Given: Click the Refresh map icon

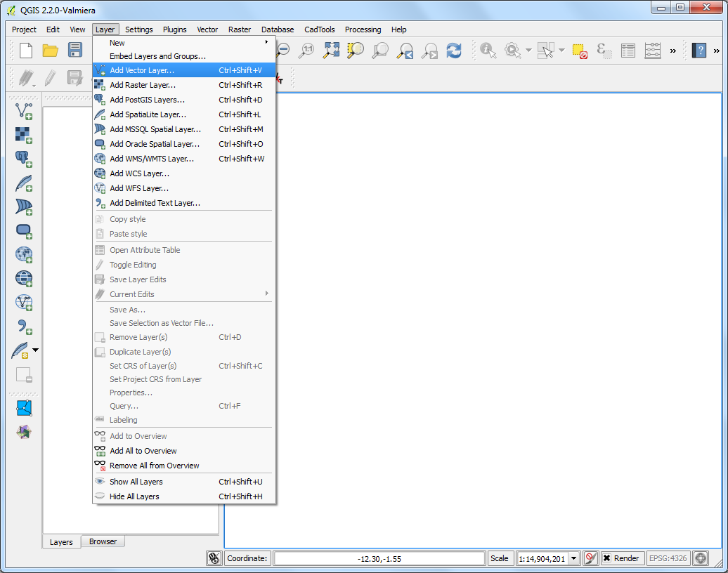Looking at the screenshot, I should tap(454, 50).
